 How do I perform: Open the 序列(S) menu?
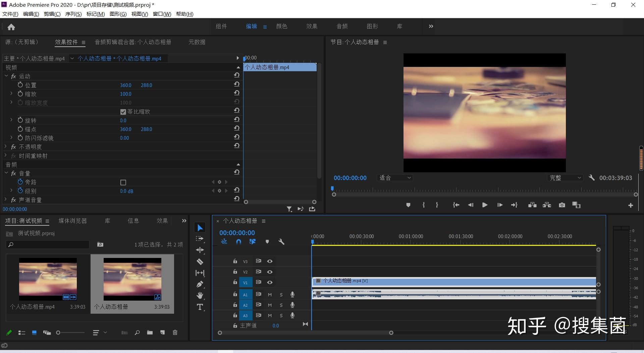point(73,14)
